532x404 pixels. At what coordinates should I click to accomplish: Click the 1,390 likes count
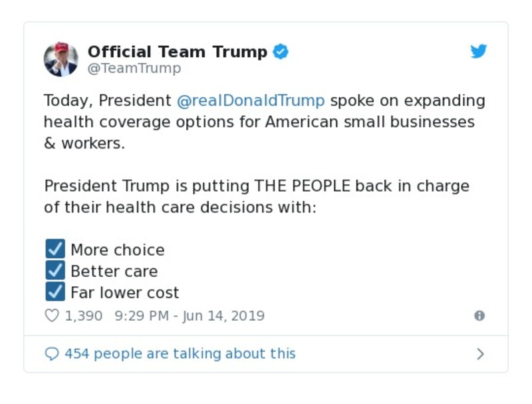[84, 315]
